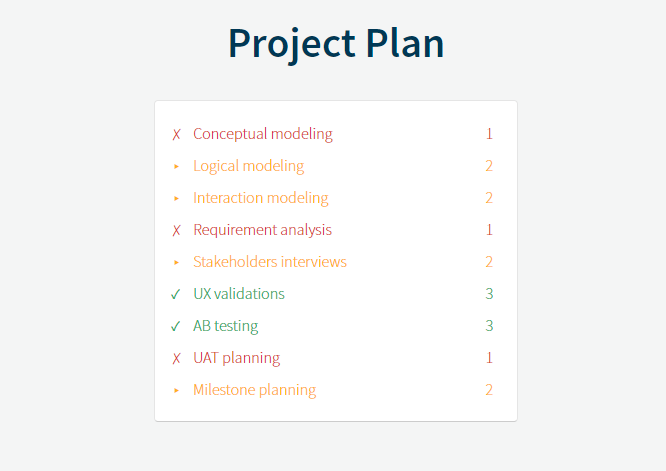This screenshot has width=666, height=471.
Task: Click priority number 3 for UX validations
Action: [489, 294]
